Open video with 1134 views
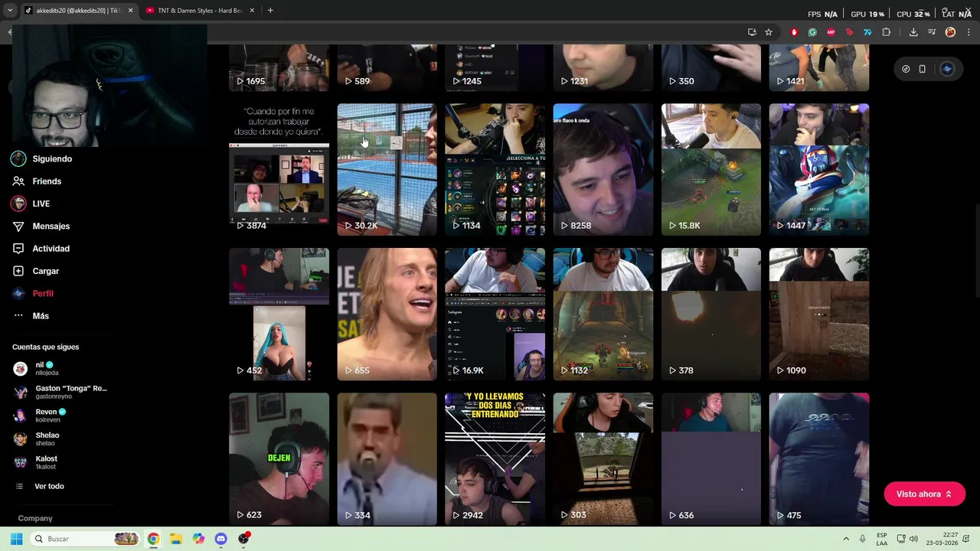Screen dimensions: 980x551 pyautogui.click(x=495, y=170)
